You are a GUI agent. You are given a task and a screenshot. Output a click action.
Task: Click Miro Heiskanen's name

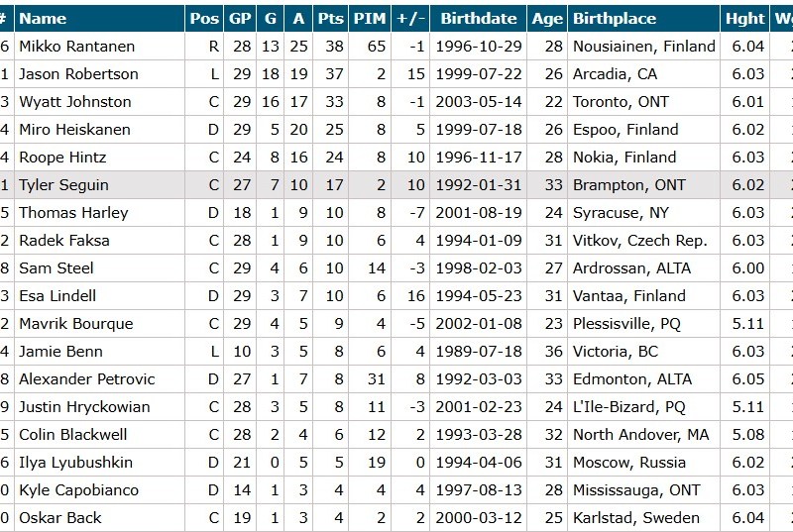pyautogui.click(x=71, y=130)
